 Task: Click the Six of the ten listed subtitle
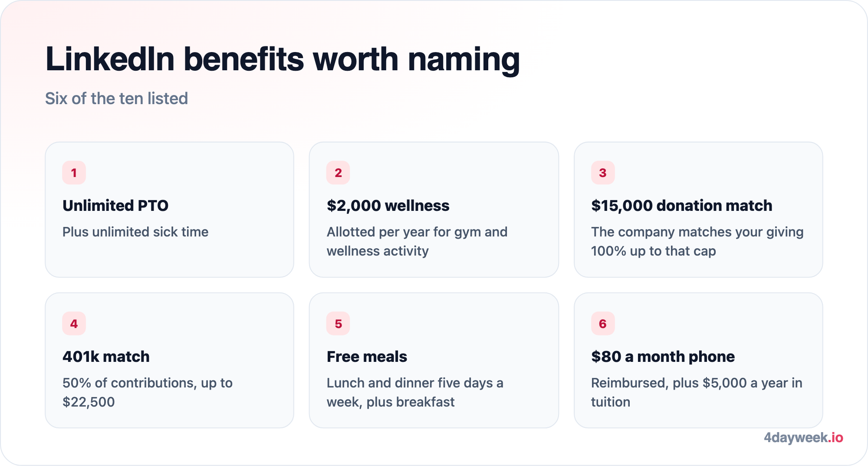(116, 98)
